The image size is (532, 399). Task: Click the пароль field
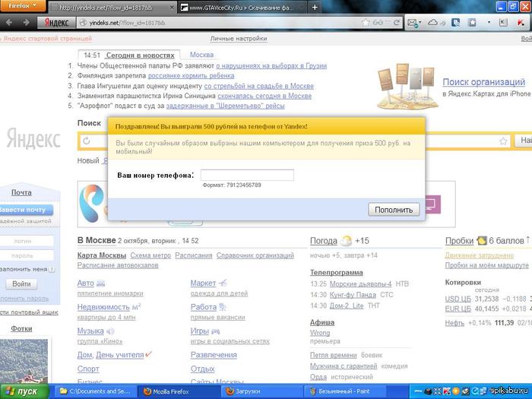[x=27, y=255]
